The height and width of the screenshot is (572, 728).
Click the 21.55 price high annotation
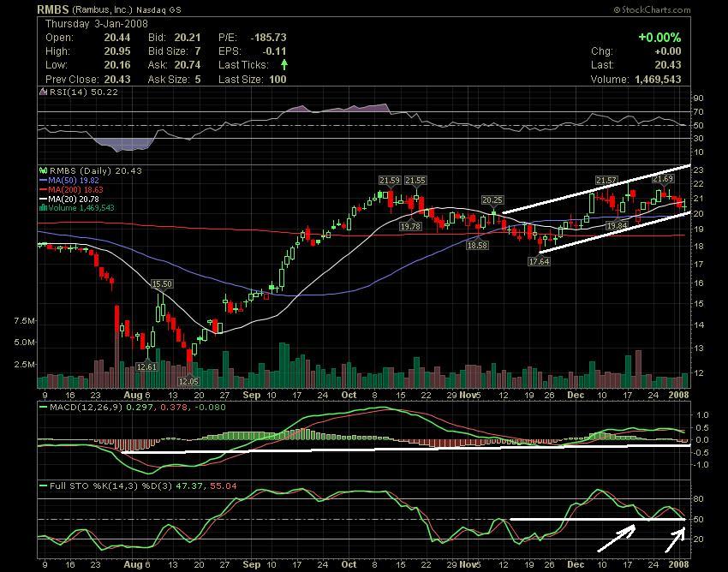click(x=415, y=180)
